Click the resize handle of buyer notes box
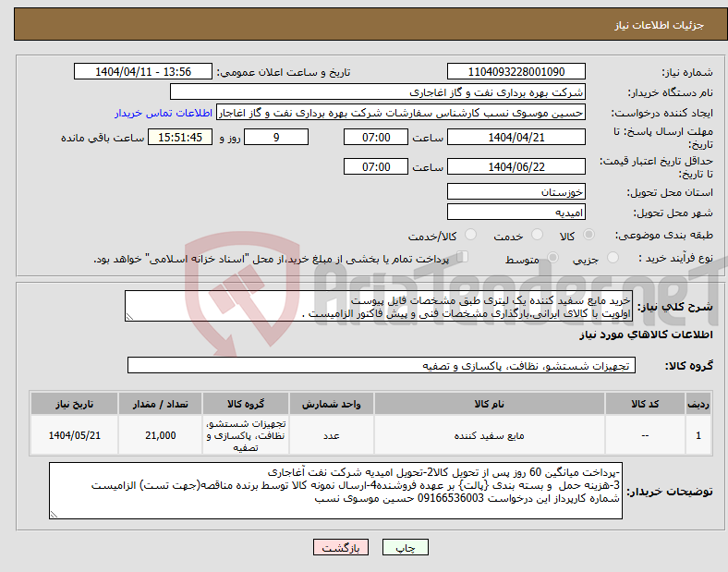This screenshot has width=728, height=572. (x=54, y=514)
